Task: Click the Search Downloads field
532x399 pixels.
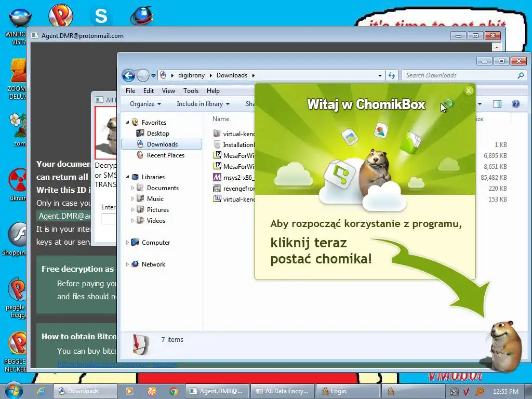Action: (x=464, y=75)
